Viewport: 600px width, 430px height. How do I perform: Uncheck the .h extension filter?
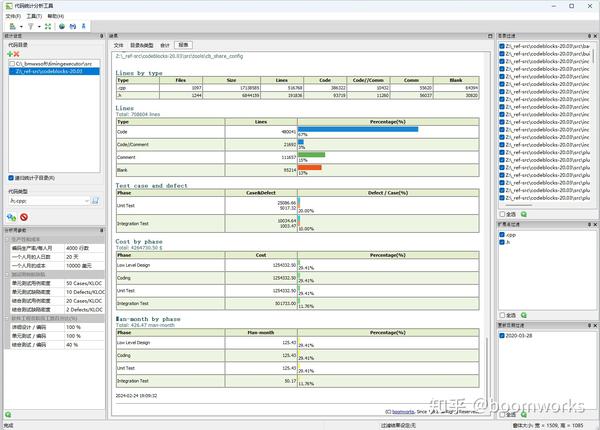pyautogui.click(x=502, y=242)
